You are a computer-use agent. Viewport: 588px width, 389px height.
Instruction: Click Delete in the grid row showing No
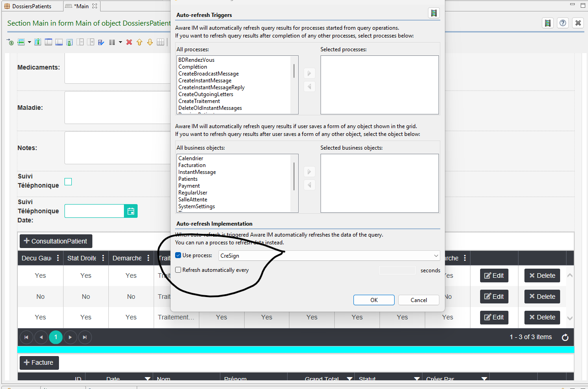click(542, 297)
